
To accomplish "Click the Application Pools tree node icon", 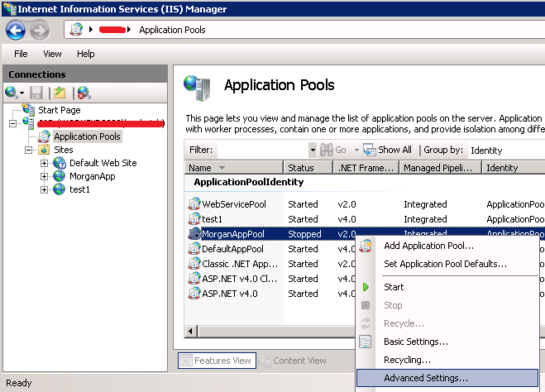I will click(44, 136).
